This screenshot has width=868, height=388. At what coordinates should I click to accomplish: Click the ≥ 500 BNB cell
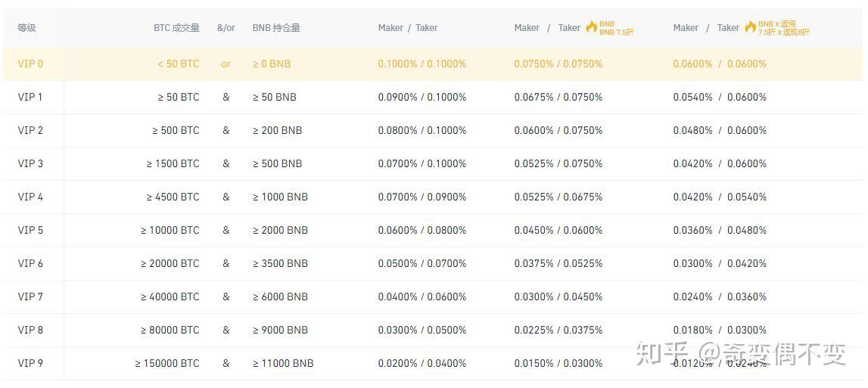(277, 163)
